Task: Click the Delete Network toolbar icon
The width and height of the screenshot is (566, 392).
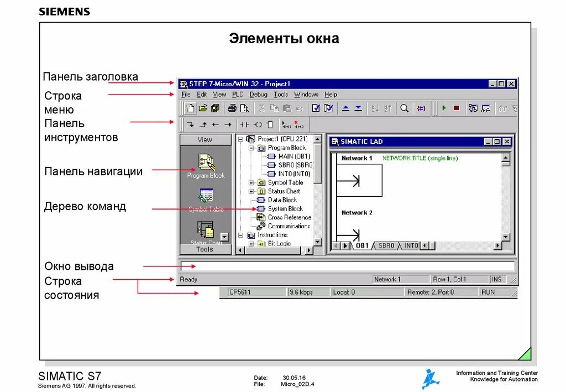Action: click(x=299, y=125)
